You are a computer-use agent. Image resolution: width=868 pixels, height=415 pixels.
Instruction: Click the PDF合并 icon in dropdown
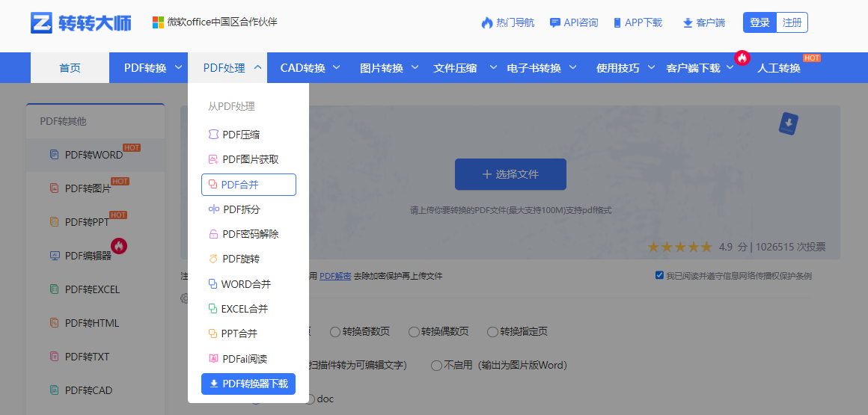point(212,184)
